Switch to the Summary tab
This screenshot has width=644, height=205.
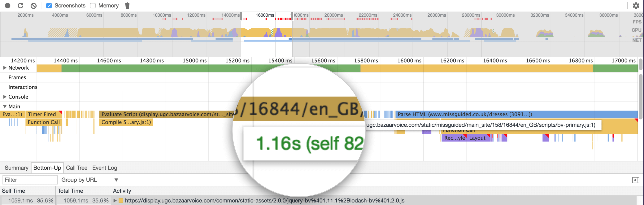pos(16,168)
